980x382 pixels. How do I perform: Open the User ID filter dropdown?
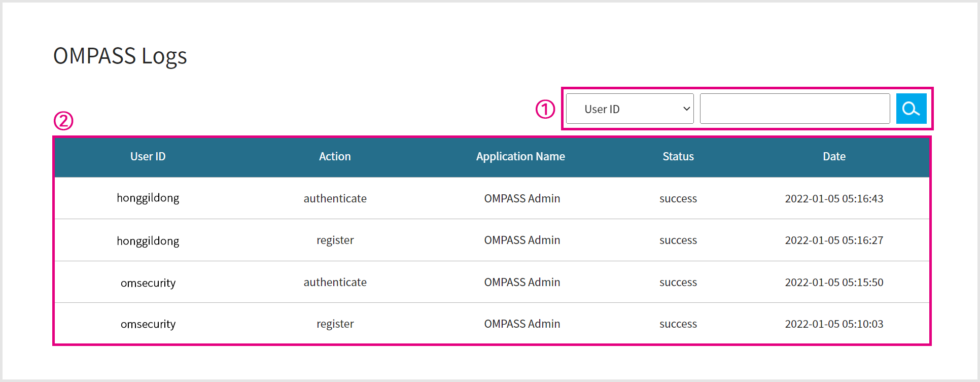coord(629,109)
